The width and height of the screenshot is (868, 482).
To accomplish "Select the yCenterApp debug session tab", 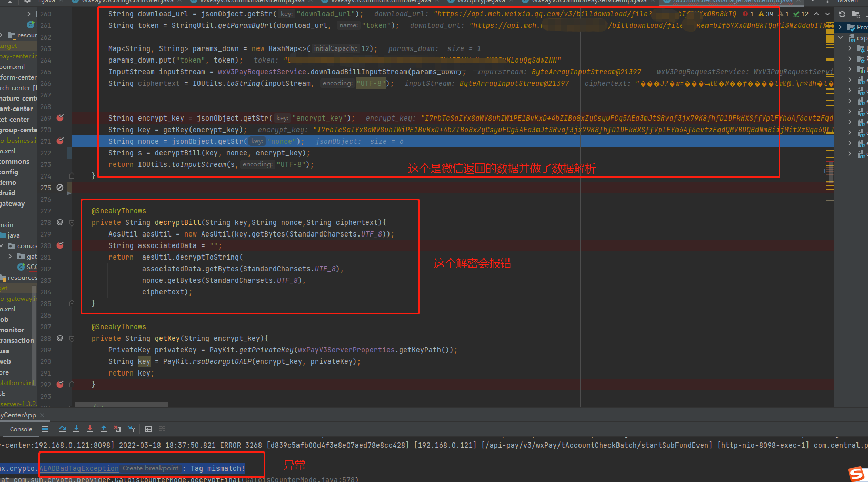I will coord(18,415).
